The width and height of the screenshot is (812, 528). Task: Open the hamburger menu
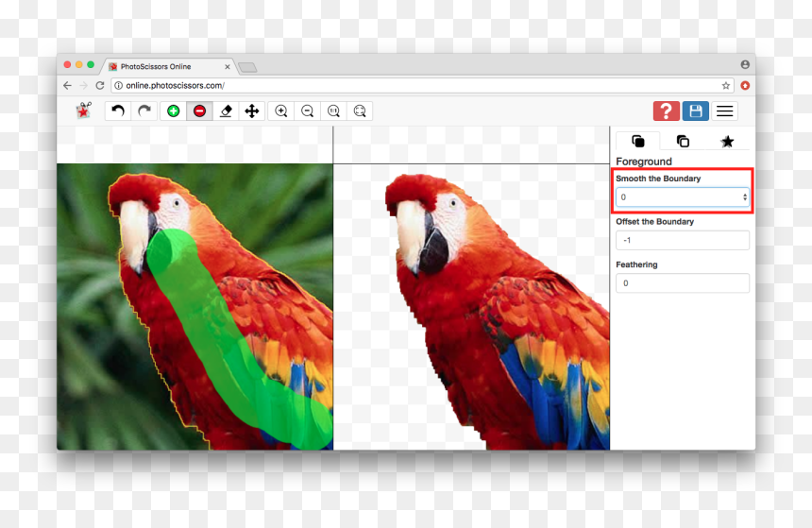click(x=724, y=111)
